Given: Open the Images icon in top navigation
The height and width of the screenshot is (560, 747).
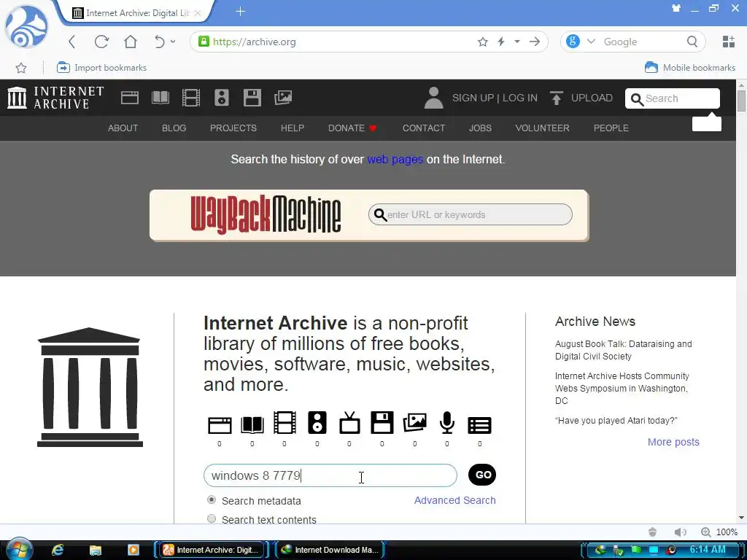Looking at the screenshot, I should click(283, 98).
